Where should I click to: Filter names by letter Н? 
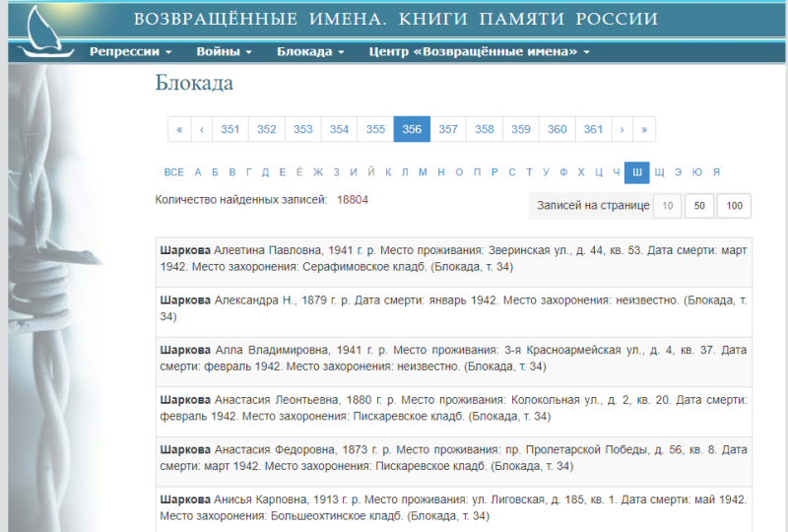(441, 172)
